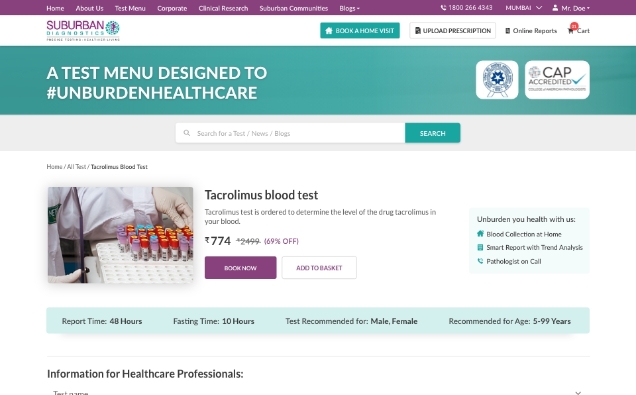
Task: Click the red cart count badge
Action: 574,26
